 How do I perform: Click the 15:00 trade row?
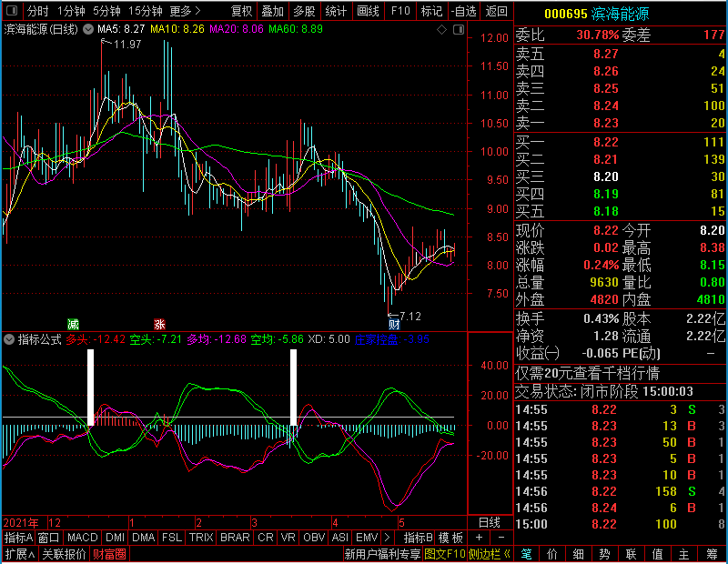[x=621, y=524]
